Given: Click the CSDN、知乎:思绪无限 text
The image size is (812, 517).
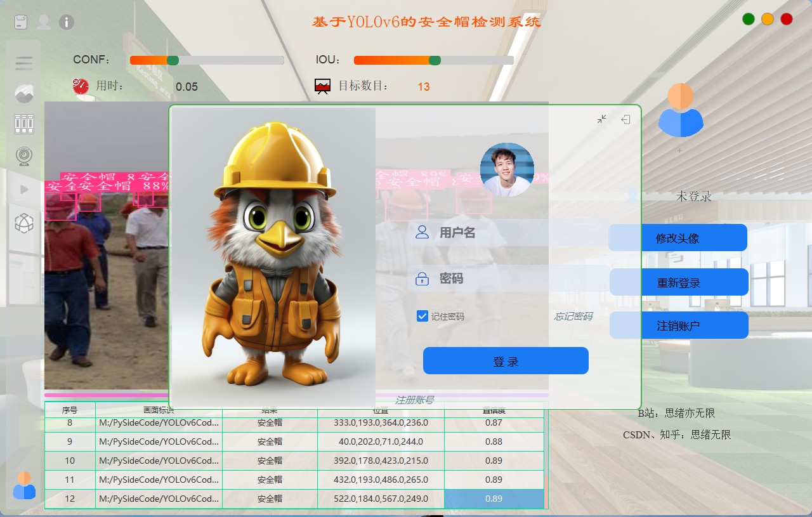Looking at the screenshot, I should click(x=677, y=435).
